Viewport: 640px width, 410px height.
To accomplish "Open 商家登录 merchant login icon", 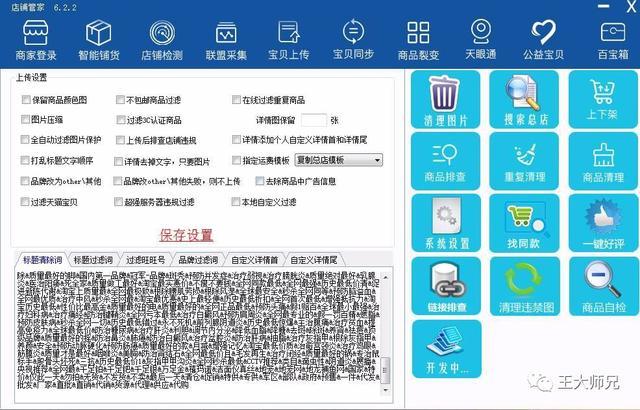I will click(x=36, y=40).
